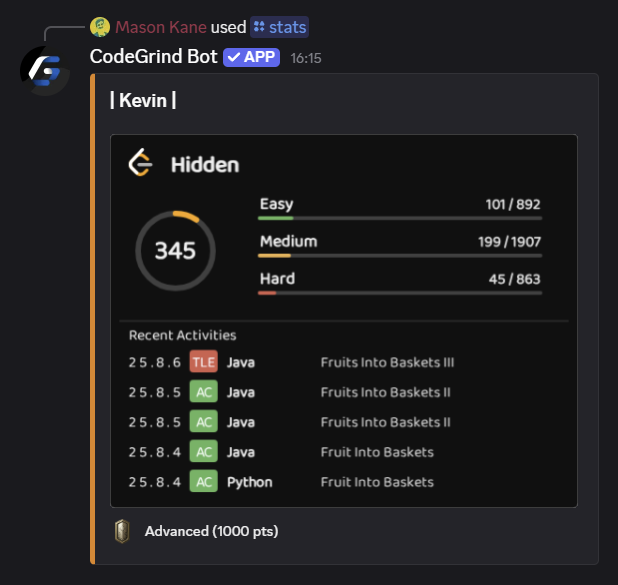Click the stats command label
Screen dimensions: 618x585
(288, 27)
